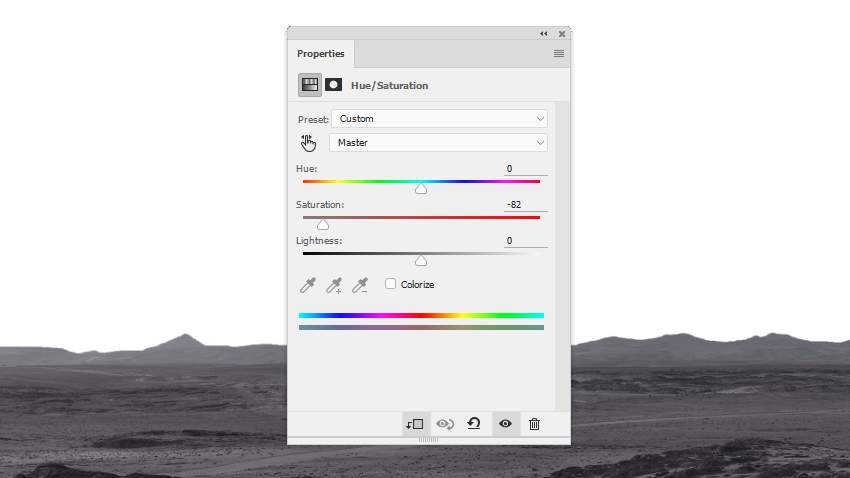
Task: Click the upper rainbow color bar
Action: tap(421, 315)
